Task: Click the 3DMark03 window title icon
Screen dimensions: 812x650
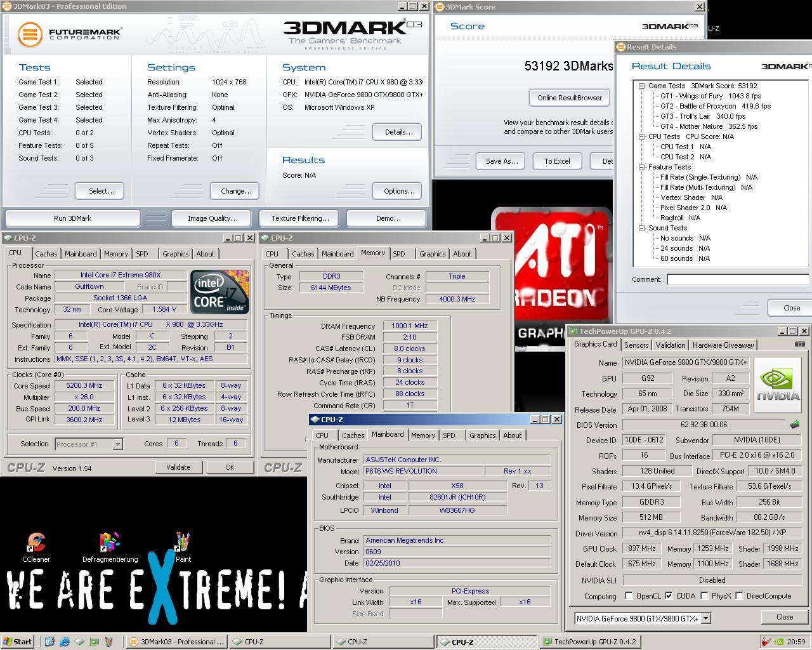Action: pyautogui.click(x=6, y=6)
